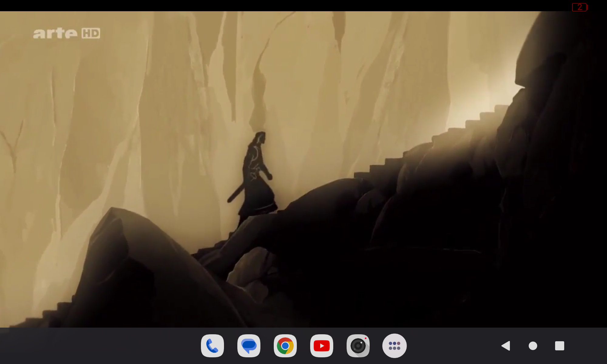Click the arte logo text watermark
Screen dimensions: 607x364
(x=55, y=33)
